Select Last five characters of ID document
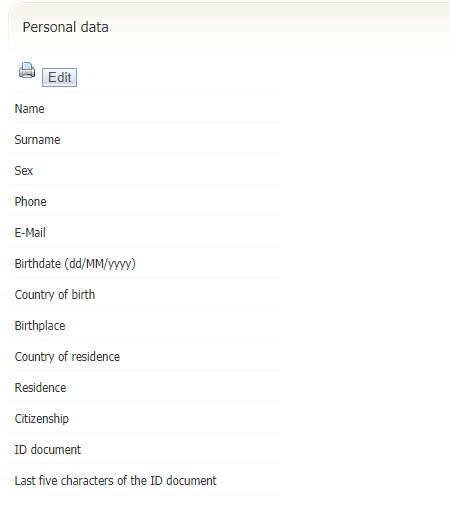 115,481
